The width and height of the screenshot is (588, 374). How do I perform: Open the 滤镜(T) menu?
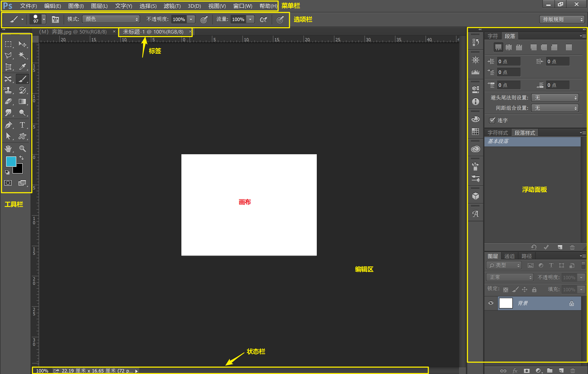tap(172, 6)
